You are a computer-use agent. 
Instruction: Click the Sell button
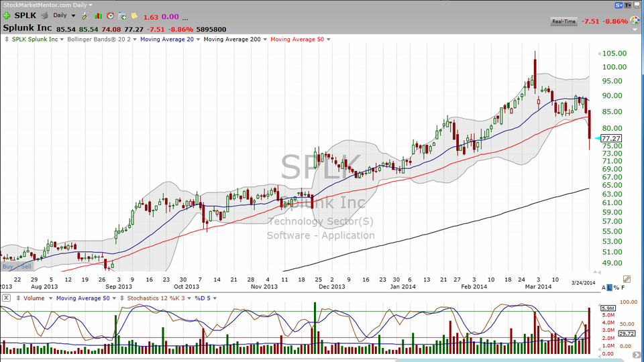point(26,266)
